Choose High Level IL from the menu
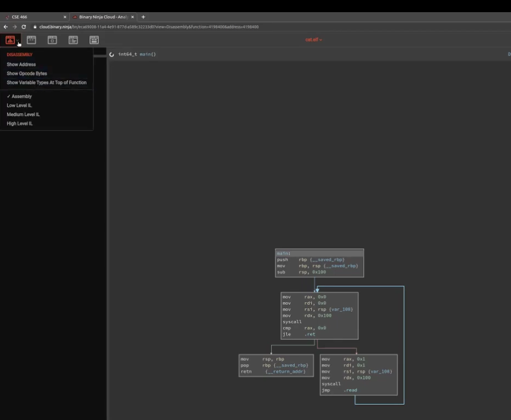The width and height of the screenshot is (511, 420). (20, 123)
